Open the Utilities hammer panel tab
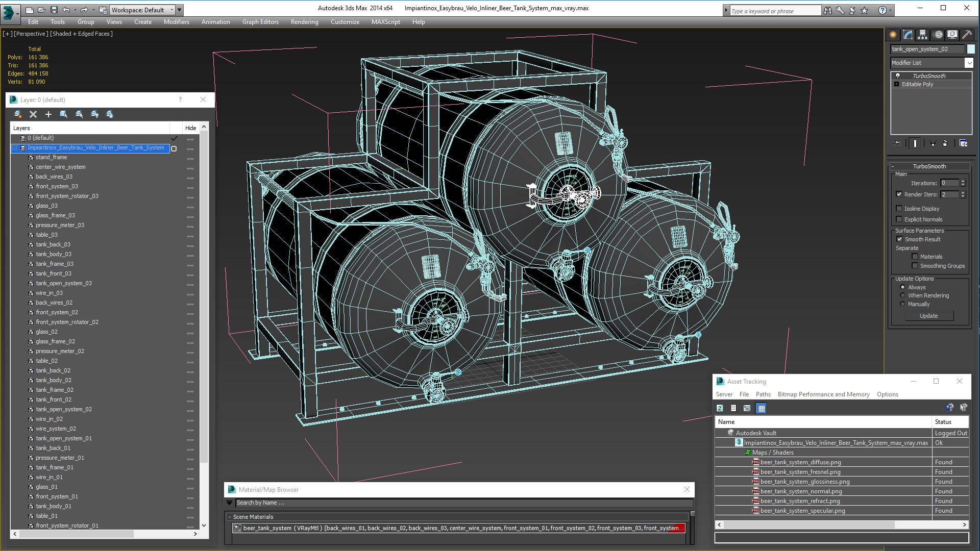980x551 pixels. pyautogui.click(x=967, y=35)
